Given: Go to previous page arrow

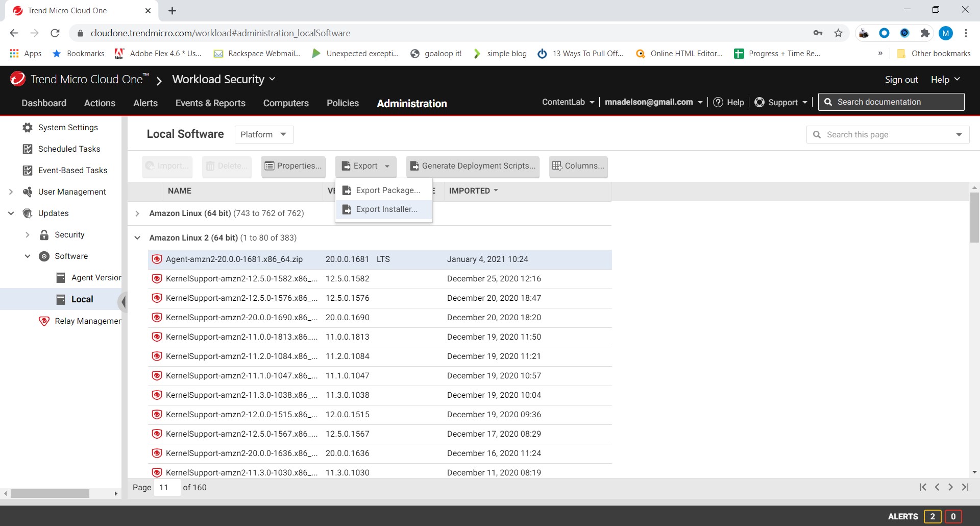Looking at the screenshot, I should (937, 487).
